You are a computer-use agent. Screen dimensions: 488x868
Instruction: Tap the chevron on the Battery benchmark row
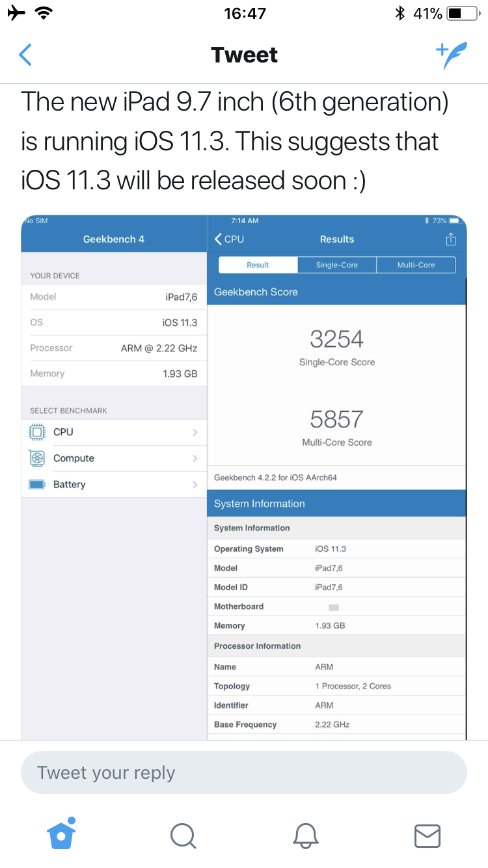pos(195,484)
